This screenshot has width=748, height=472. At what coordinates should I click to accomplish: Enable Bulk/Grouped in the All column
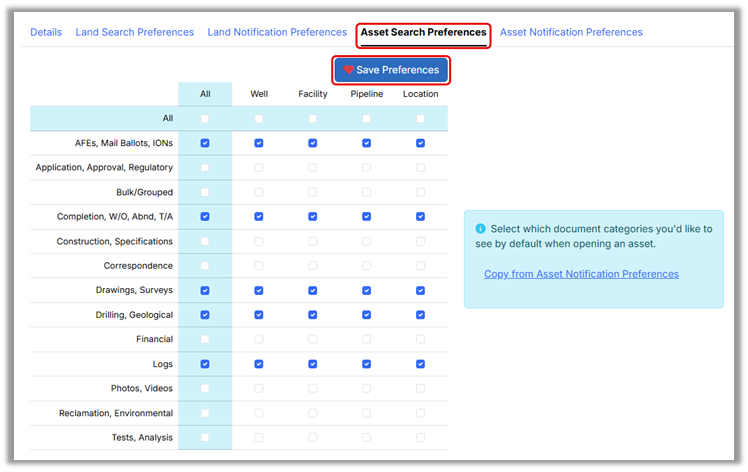point(205,192)
